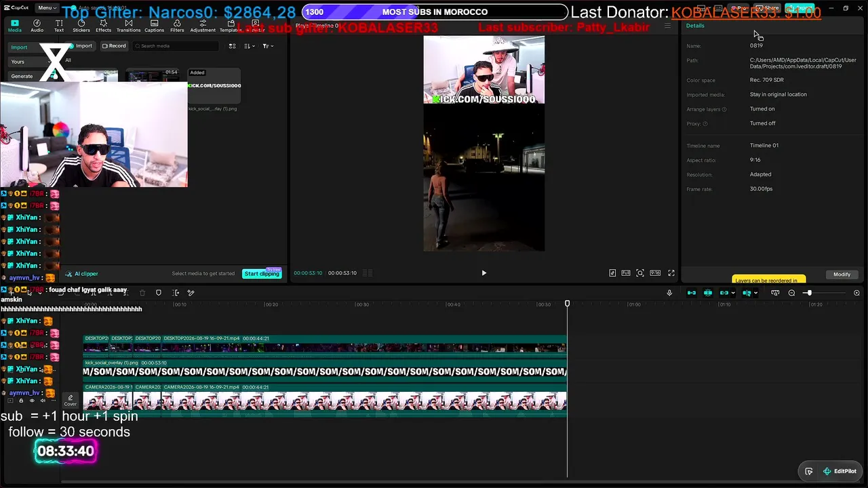The image size is (868, 488).
Task: Click the delete trash icon in timeline toolbar
Action: (x=142, y=293)
